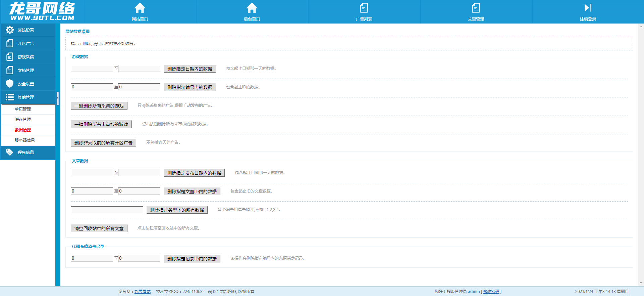Open 单页管理 submenu item

pyautogui.click(x=23, y=109)
